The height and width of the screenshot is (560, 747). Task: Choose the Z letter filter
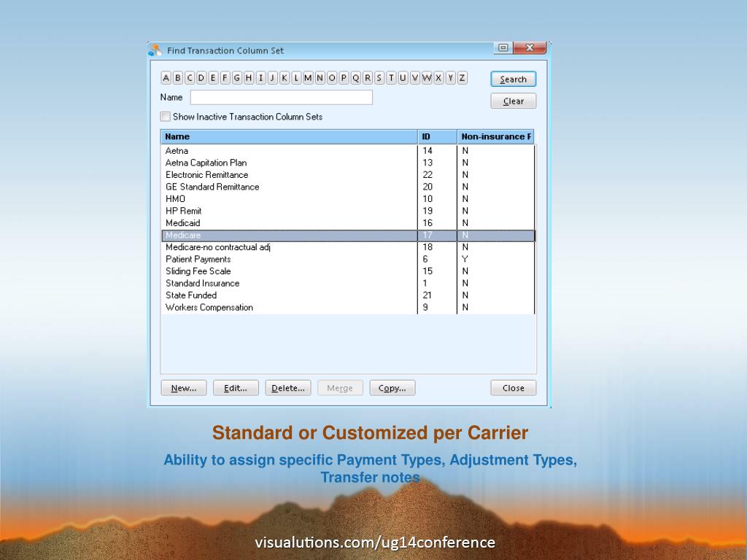(x=462, y=78)
